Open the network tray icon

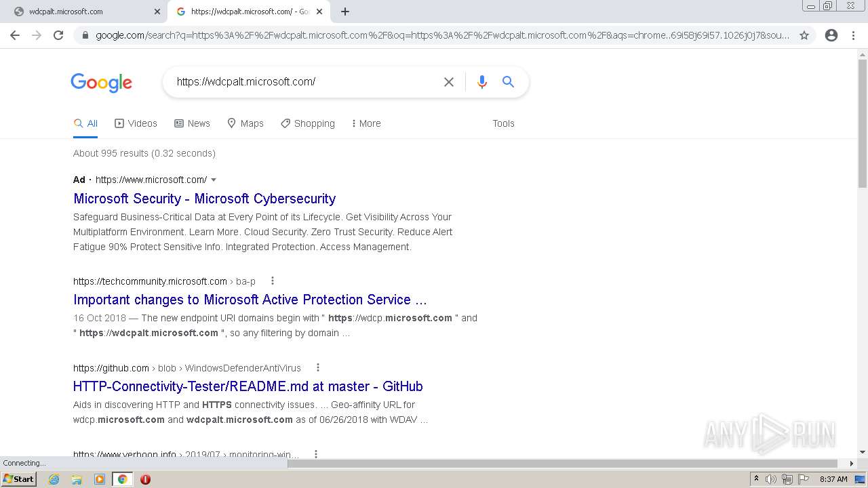787,479
